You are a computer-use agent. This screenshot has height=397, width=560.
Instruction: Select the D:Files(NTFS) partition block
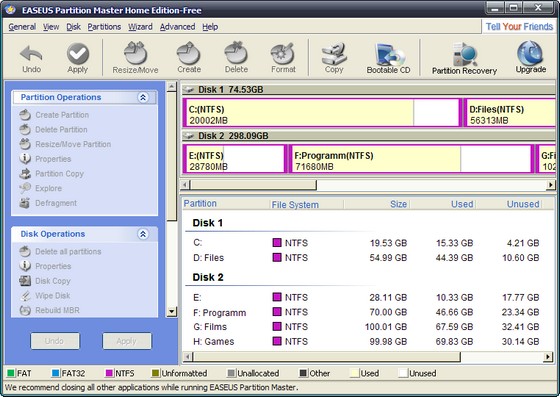click(511, 113)
